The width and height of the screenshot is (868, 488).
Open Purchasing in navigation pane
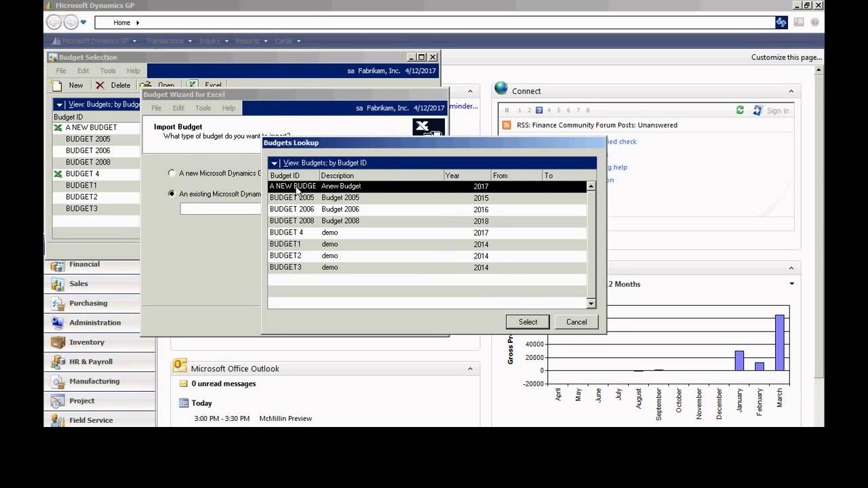click(x=93, y=303)
